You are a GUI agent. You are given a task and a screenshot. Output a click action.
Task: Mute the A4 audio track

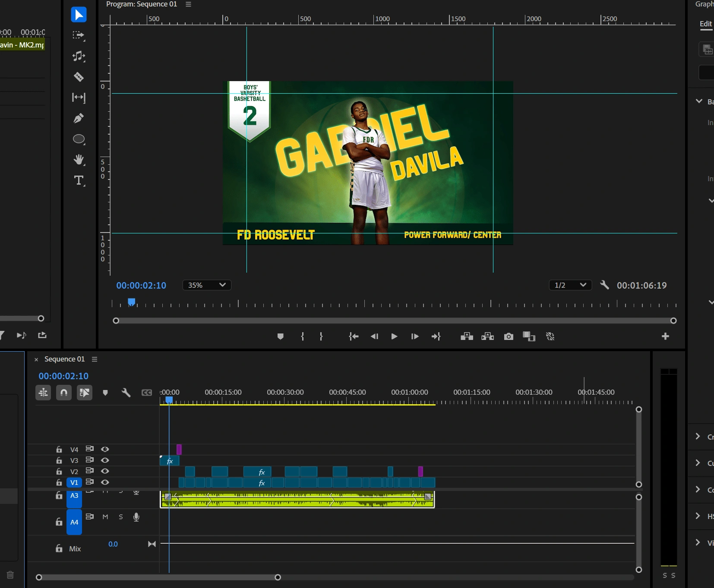(x=105, y=517)
